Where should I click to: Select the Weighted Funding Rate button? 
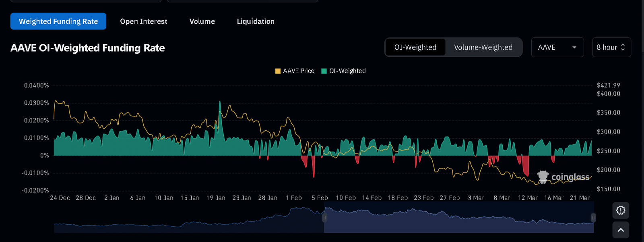pyautogui.click(x=58, y=21)
